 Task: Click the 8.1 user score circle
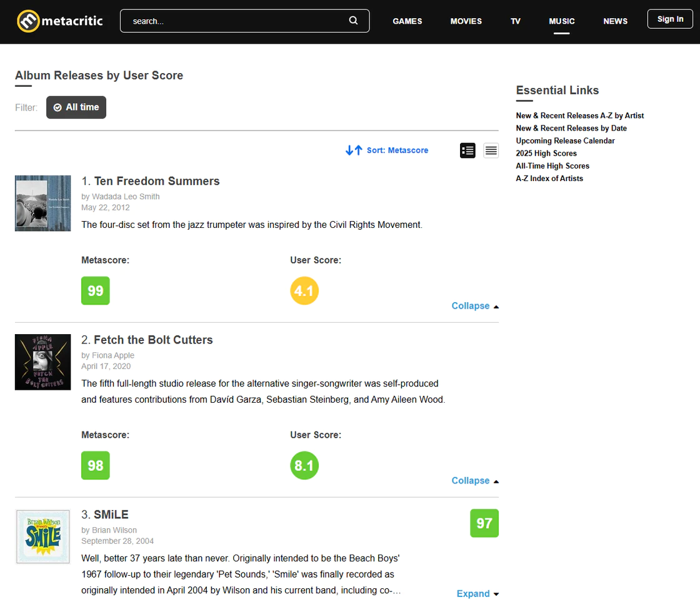(304, 466)
